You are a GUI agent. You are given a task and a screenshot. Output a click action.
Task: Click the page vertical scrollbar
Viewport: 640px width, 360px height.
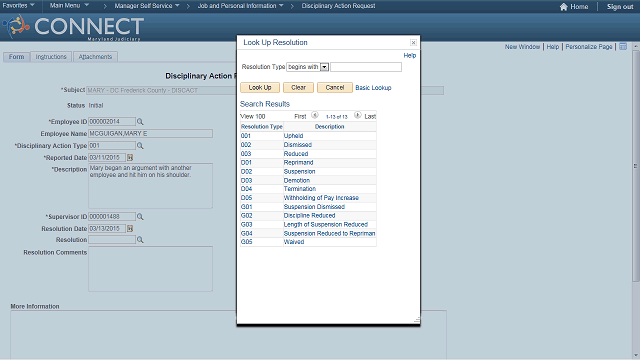[x=636, y=200]
